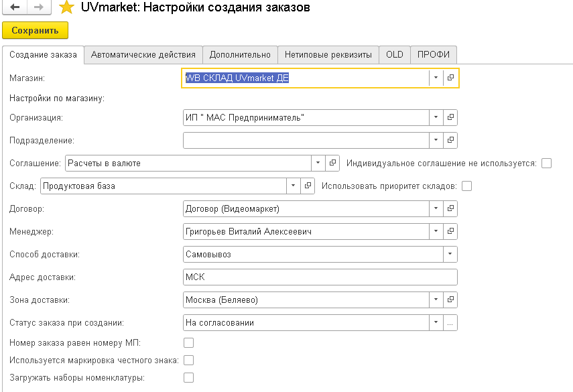The image size is (573, 392).
Task: Switch to the ПРОФИ tab
Action: 434,55
